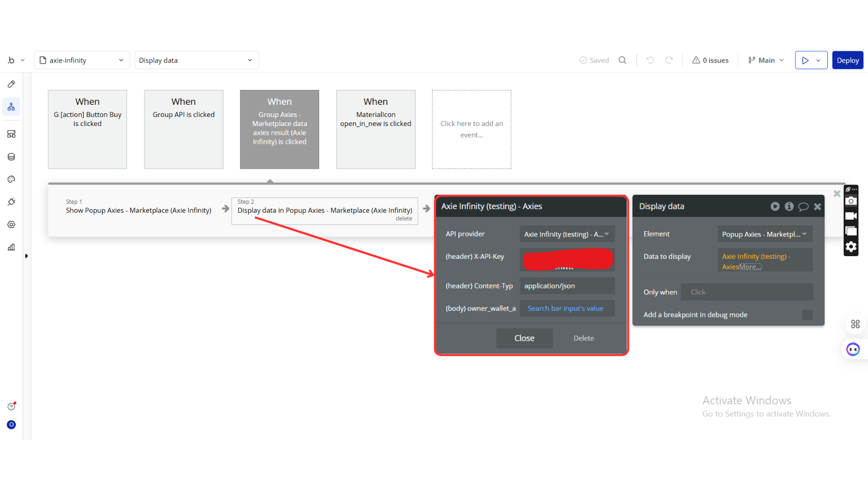Image resolution: width=868 pixels, height=489 pixels.
Task: Click the Saved status indicator
Action: point(594,60)
